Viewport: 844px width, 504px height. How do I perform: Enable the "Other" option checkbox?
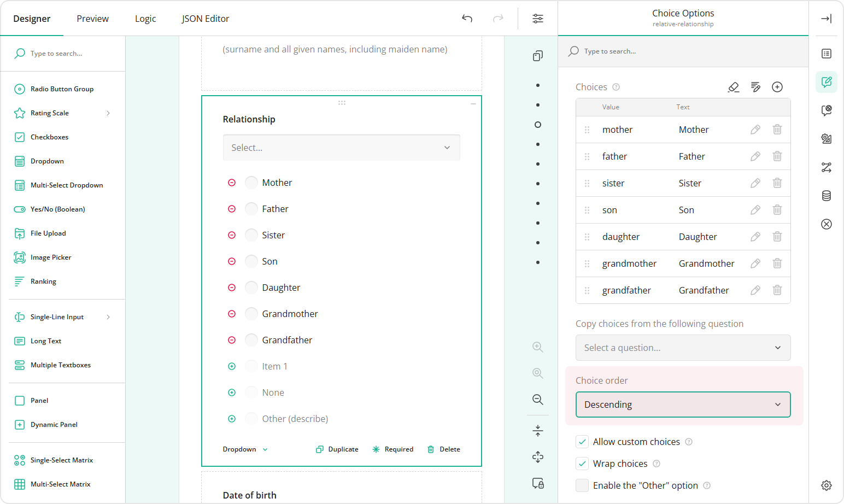click(x=582, y=485)
